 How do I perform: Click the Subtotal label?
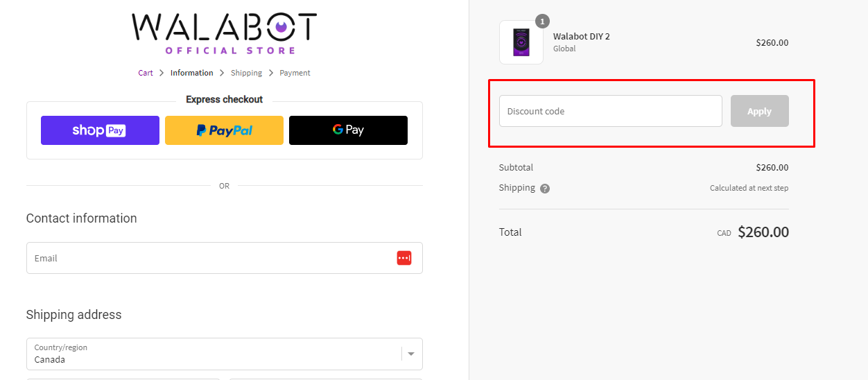516,167
